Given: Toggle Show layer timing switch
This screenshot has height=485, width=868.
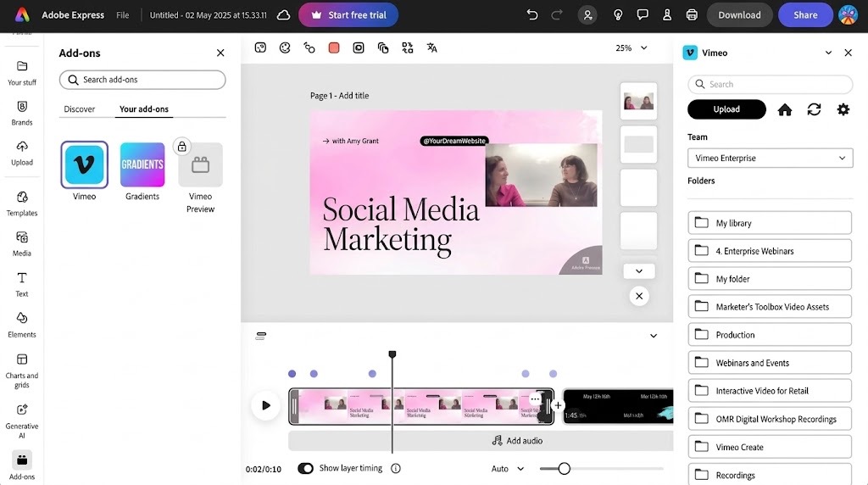Looking at the screenshot, I should [305, 468].
